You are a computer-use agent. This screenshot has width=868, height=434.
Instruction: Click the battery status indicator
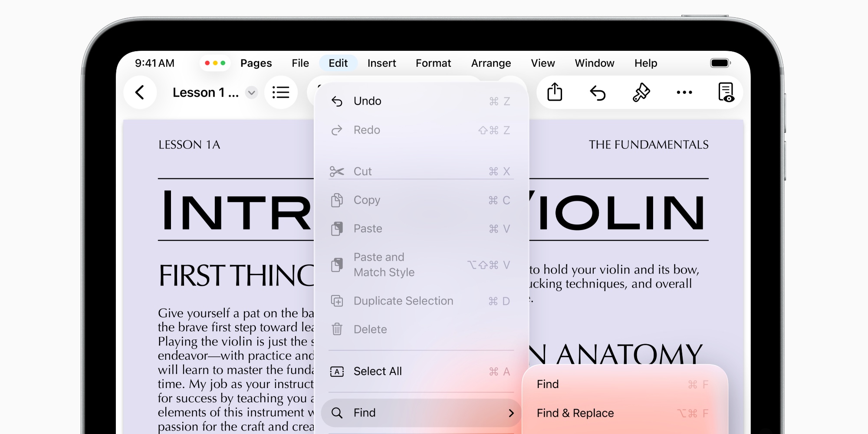[720, 63]
